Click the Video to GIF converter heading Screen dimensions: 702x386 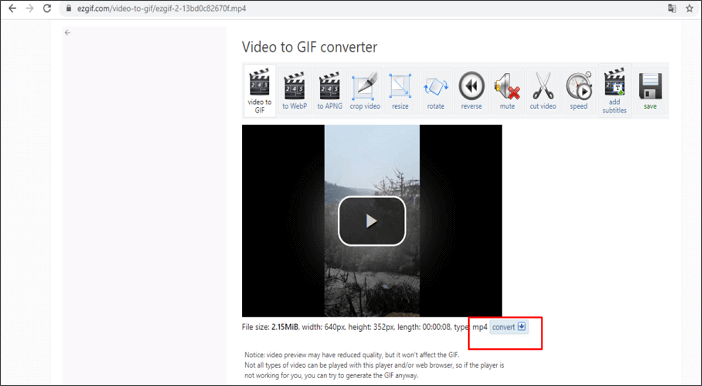click(309, 47)
